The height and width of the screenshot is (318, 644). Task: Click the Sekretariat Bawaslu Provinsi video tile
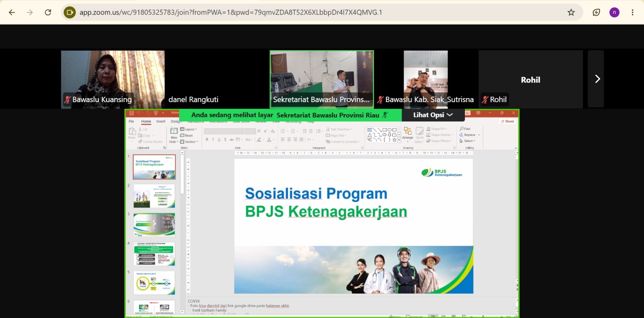(x=322, y=79)
